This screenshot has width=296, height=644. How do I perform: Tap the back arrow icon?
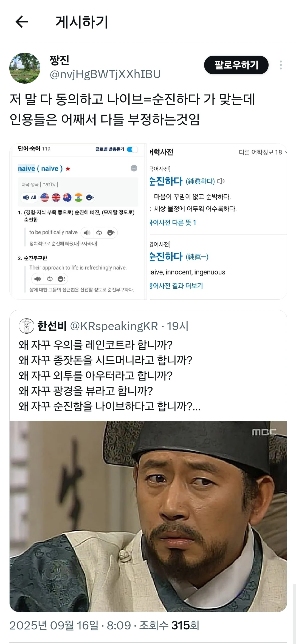[x=22, y=22]
